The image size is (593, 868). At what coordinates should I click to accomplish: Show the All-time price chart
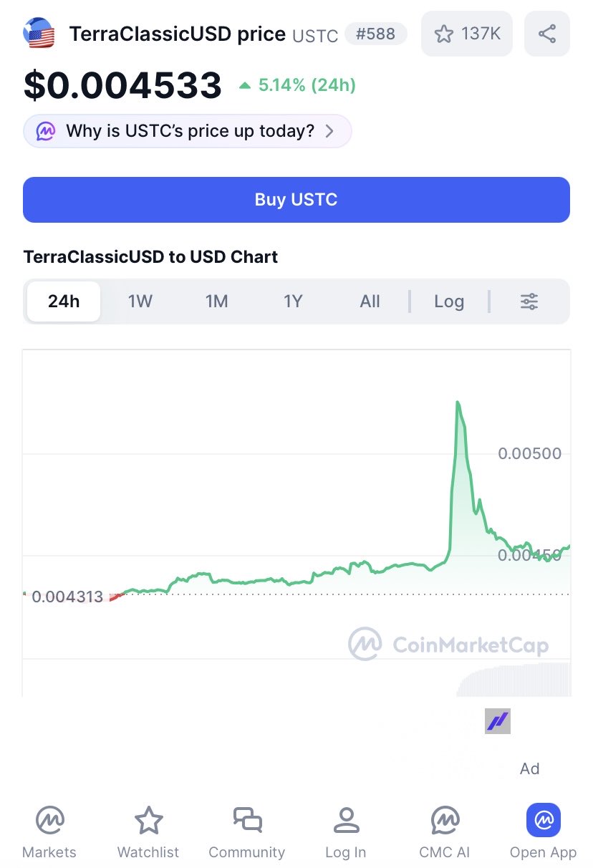coord(370,302)
